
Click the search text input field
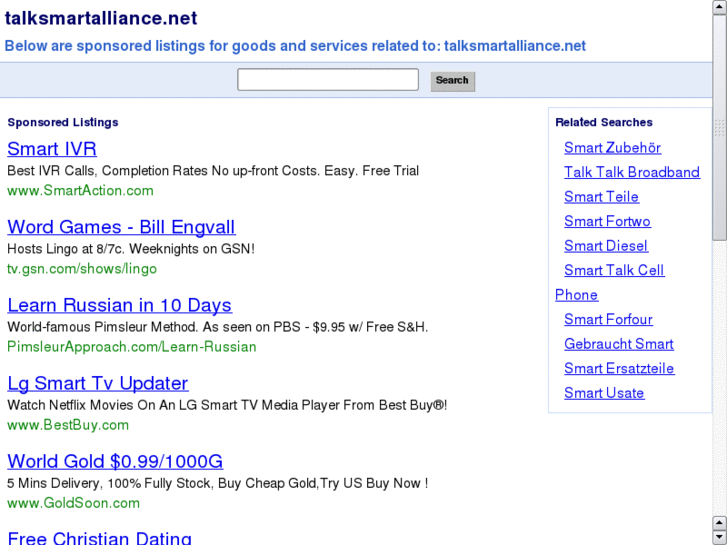328,80
